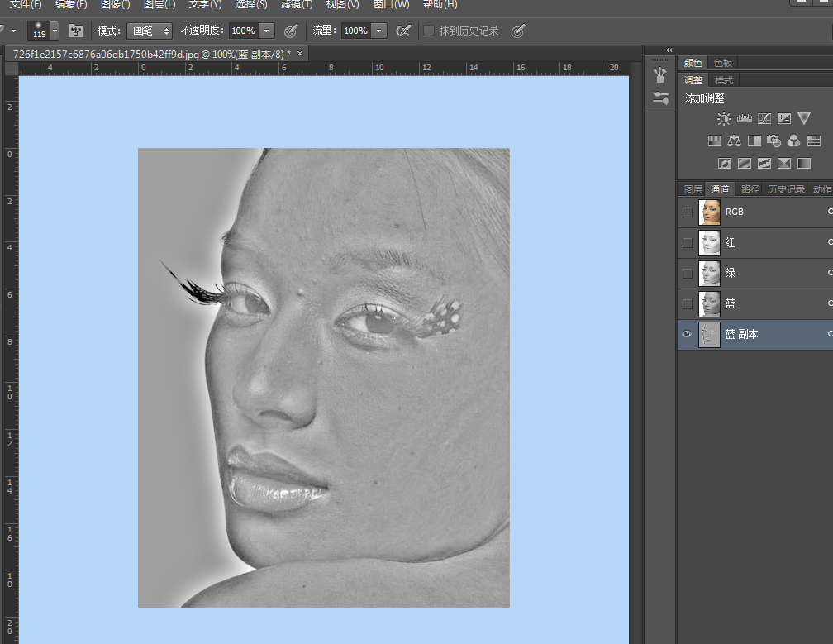Image resolution: width=833 pixels, height=644 pixels.
Task: Hide the 蓝 副本 channel eye
Action: pyautogui.click(x=687, y=334)
